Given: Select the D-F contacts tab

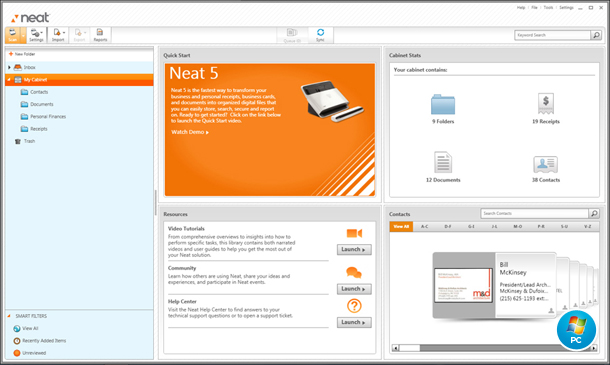Looking at the screenshot, I should [x=448, y=226].
